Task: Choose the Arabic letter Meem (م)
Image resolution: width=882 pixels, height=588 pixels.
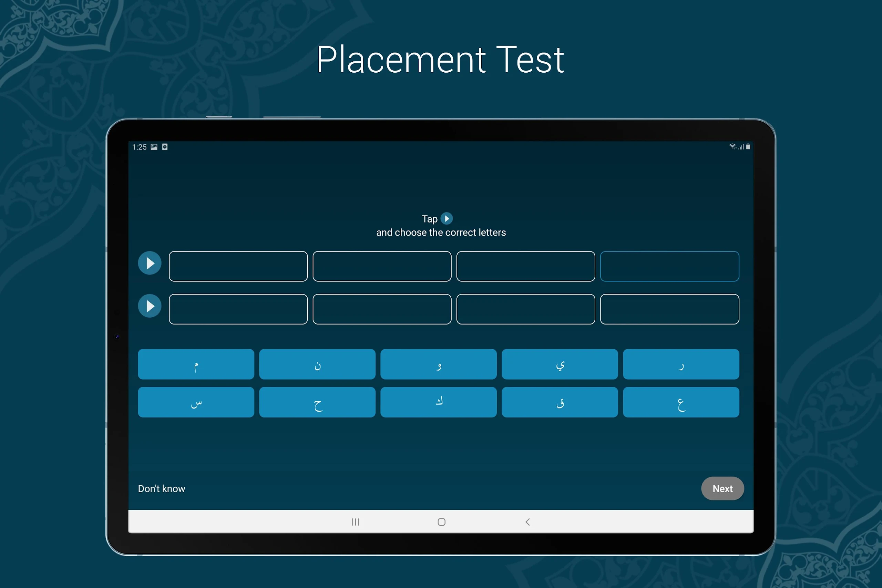Action: (196, 364)
